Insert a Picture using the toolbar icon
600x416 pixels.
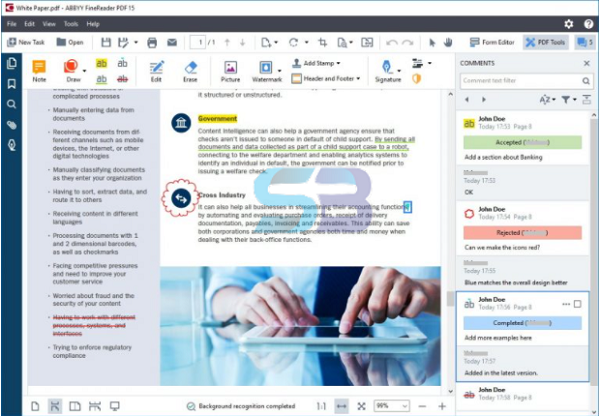(x=230, y=68)
